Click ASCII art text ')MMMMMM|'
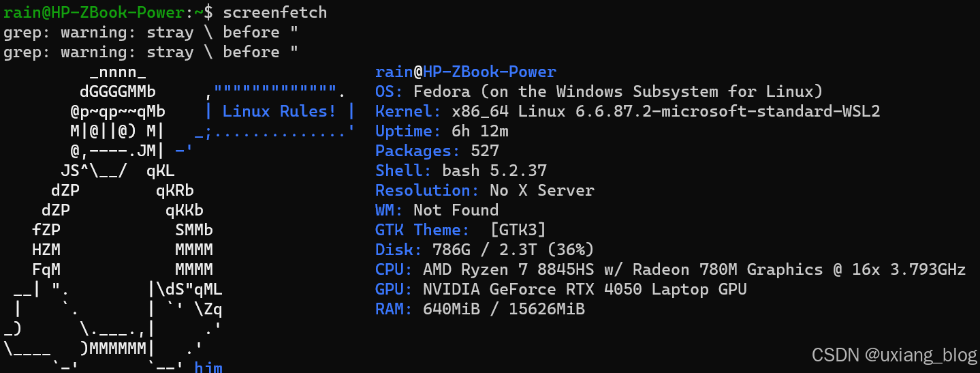This screenshot has width=980, height=373. click(x=118, y=348)
